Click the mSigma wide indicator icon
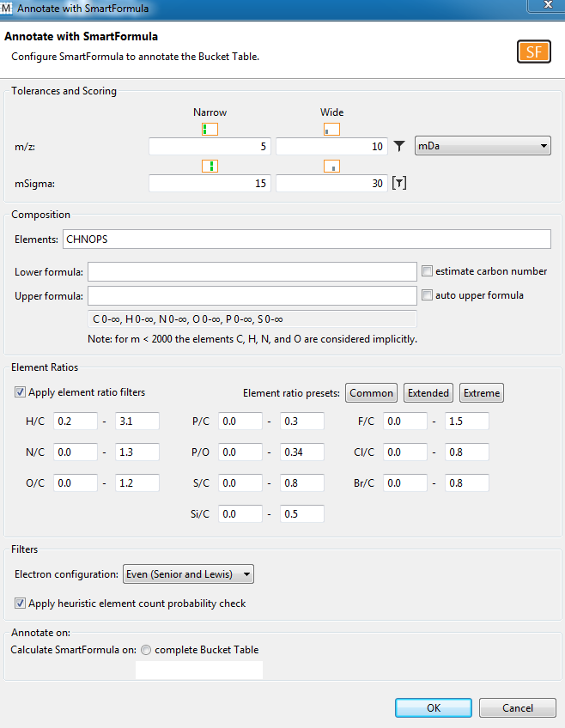This screenshot has width=565, height=728. pos(332,166)
